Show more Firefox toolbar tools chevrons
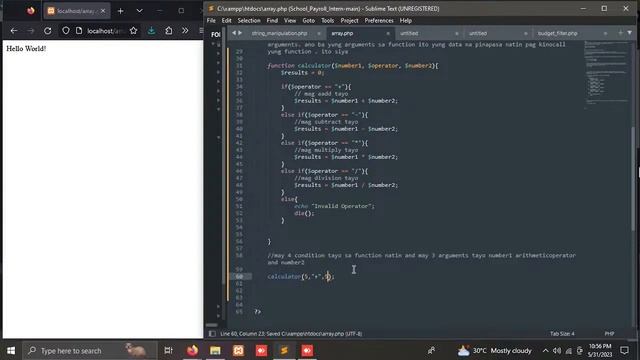Screen dimensions: 640x360 click(x=185, y=31)
